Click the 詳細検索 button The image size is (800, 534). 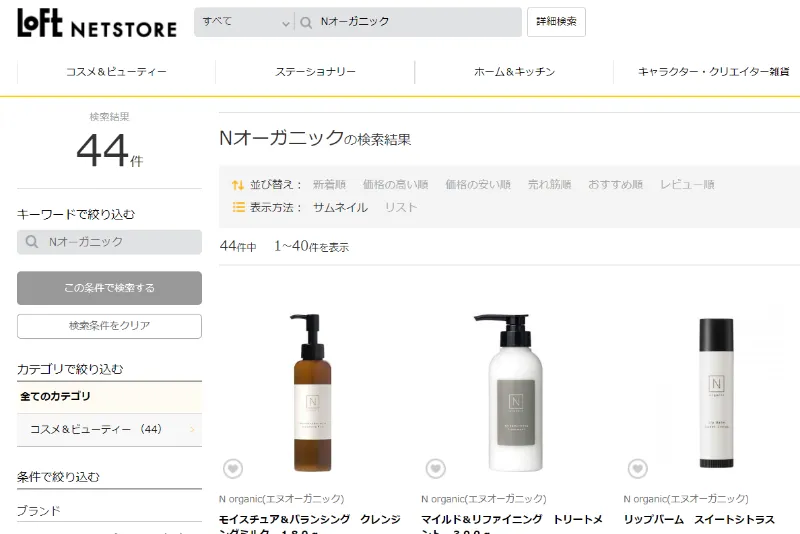(x=556, y=22)
